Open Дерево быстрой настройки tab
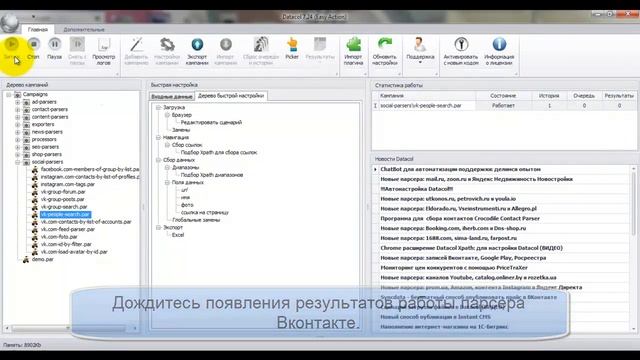Screen dimensions: 640x360 tap(231, 96)
